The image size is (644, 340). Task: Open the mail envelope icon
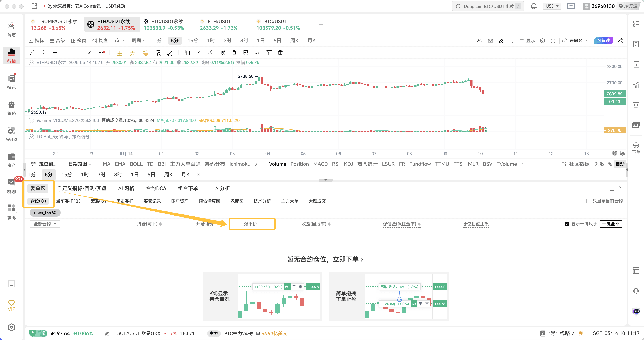[571, 6]
